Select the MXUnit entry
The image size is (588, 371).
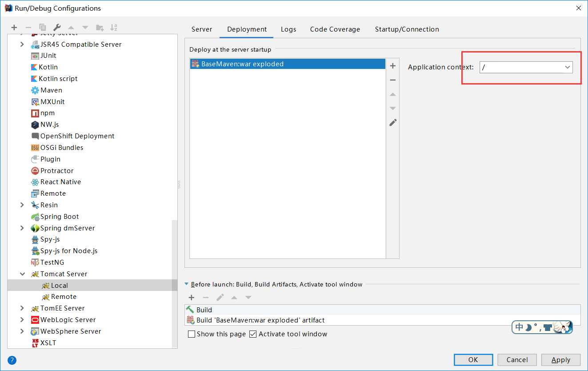pos(48,102)
